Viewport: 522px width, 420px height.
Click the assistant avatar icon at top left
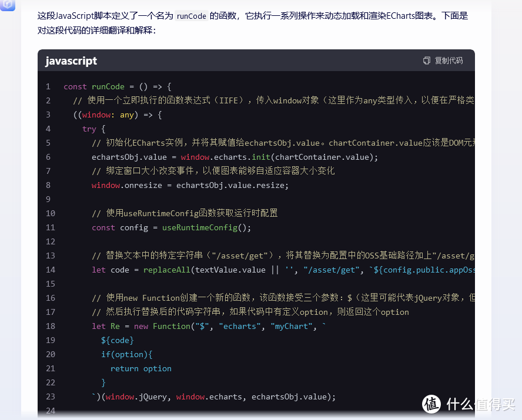coord(8,5)
